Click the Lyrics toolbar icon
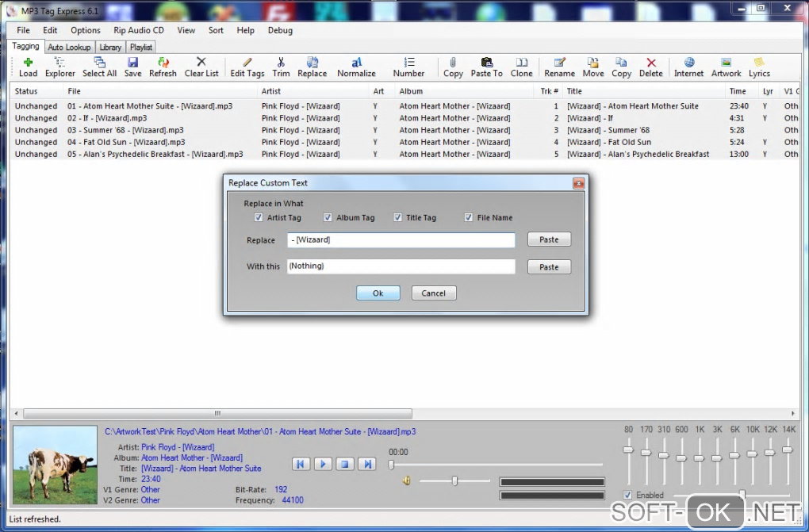809x532 pixels. [x=759, y=67]
